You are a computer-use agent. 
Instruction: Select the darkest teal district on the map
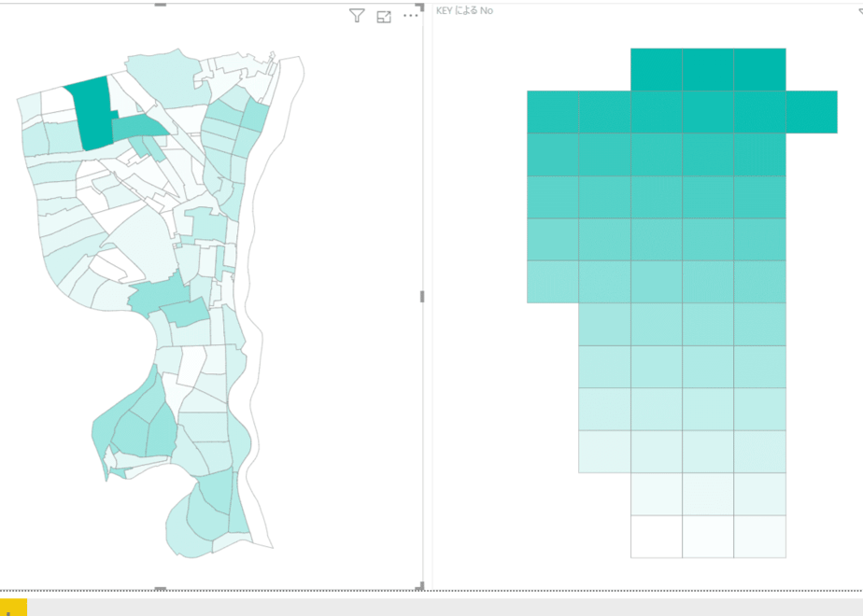coord(92,113)
